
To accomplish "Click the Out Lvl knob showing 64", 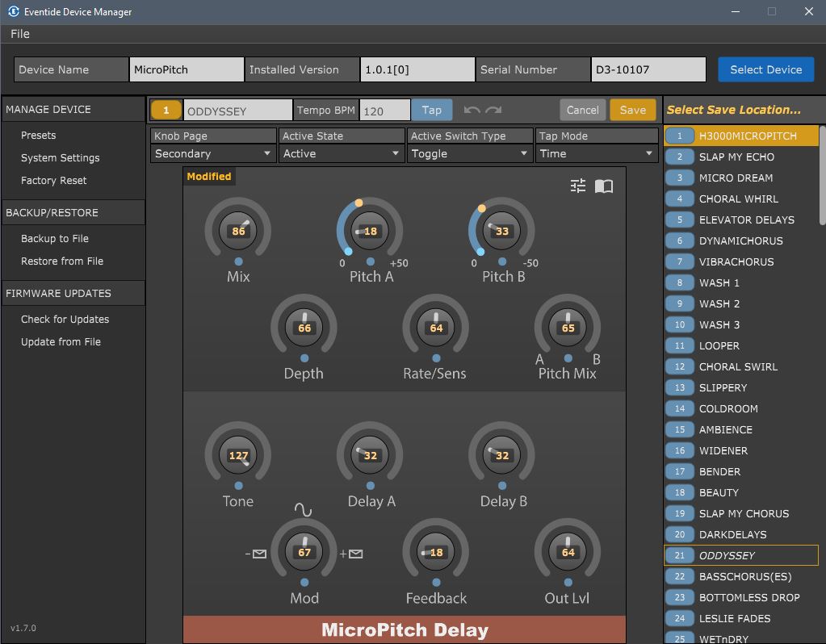I will [568, 552].
